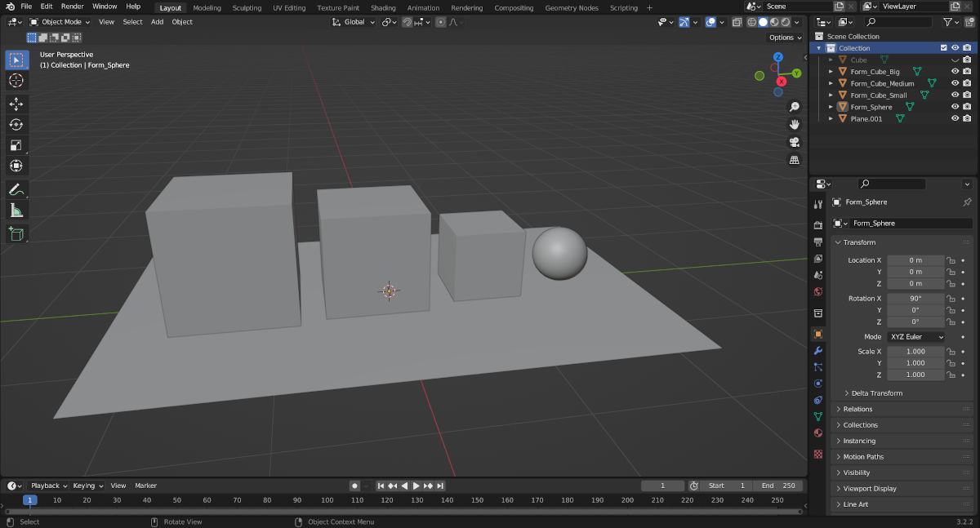Select the Measure tool

point(16,211)
